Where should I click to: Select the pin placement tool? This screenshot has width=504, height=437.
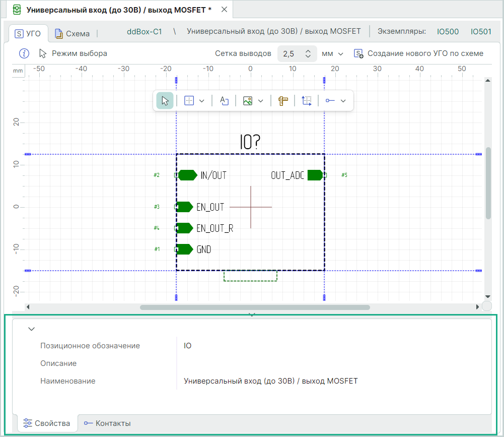(330, 101)
